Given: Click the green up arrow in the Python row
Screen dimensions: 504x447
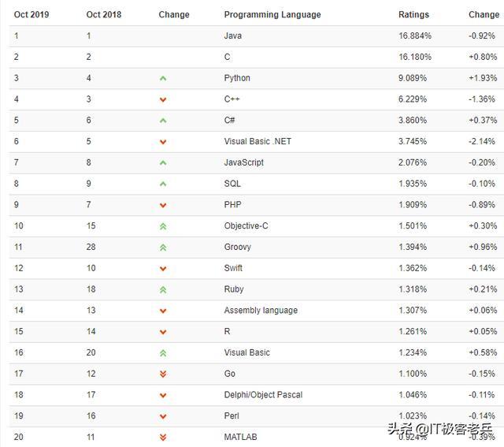Looking at the screenshot, I should click(x=163, y=78).
